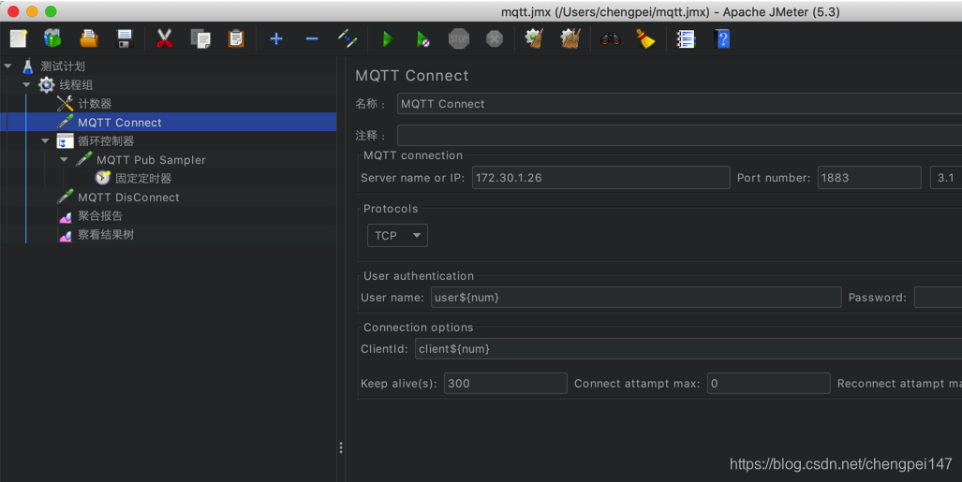Collapse the 循环控制器 tree node
Image resolution: width=962 pixels, height=482 pixels.
pos(45,141)
